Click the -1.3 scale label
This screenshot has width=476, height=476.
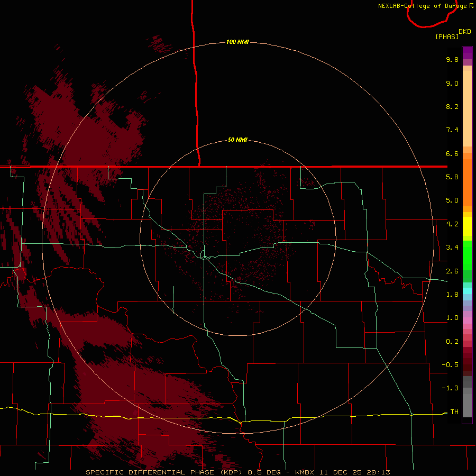click(450, 388)
